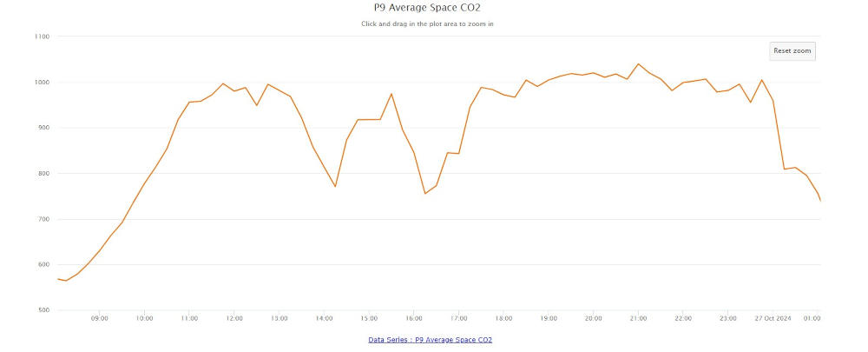Open the Data Series P9 Average Space CO2 link
This screenshot has height=352, width=868.
click(431, 339)
